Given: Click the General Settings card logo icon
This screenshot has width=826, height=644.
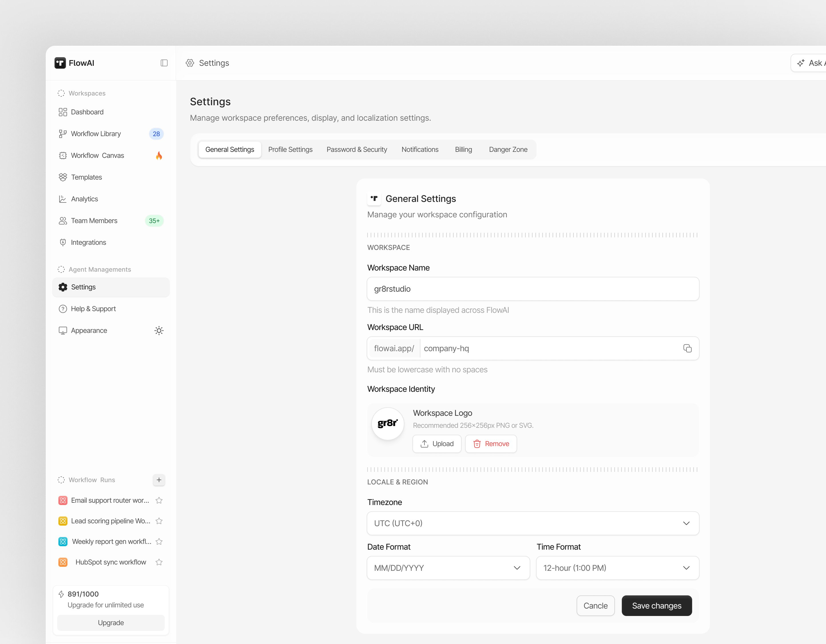Looking at the screenshot, I should coord(374,198).
